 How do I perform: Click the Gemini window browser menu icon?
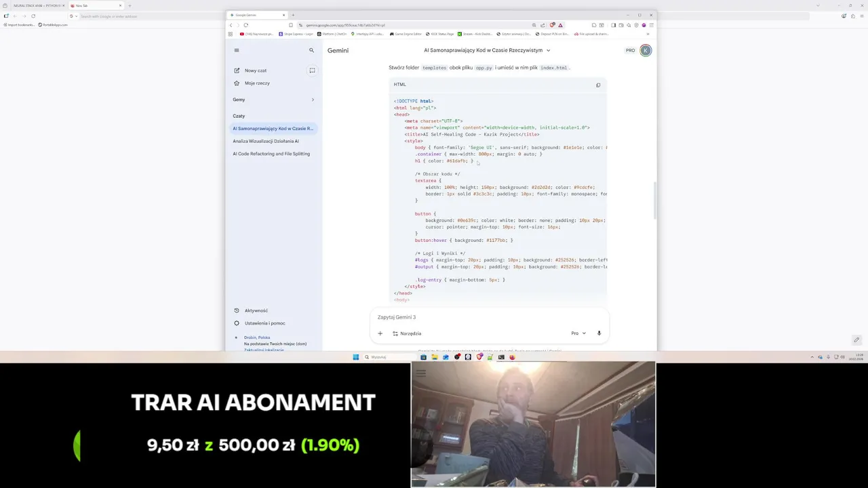(x=652, y=25)
